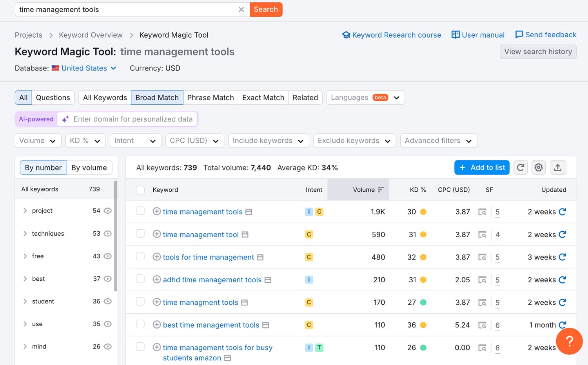This screenshot has width=588, height=365.
Task: Click the keyword groups panel scrollbar
Action: (116, 236)
